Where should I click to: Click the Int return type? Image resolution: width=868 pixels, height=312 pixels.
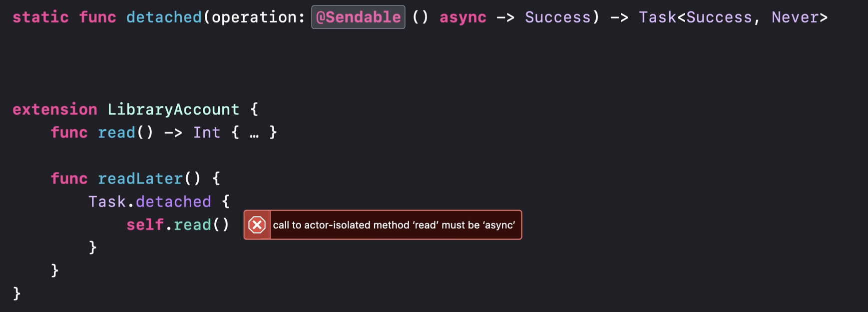pyautogui.click(x=206, y=132)
